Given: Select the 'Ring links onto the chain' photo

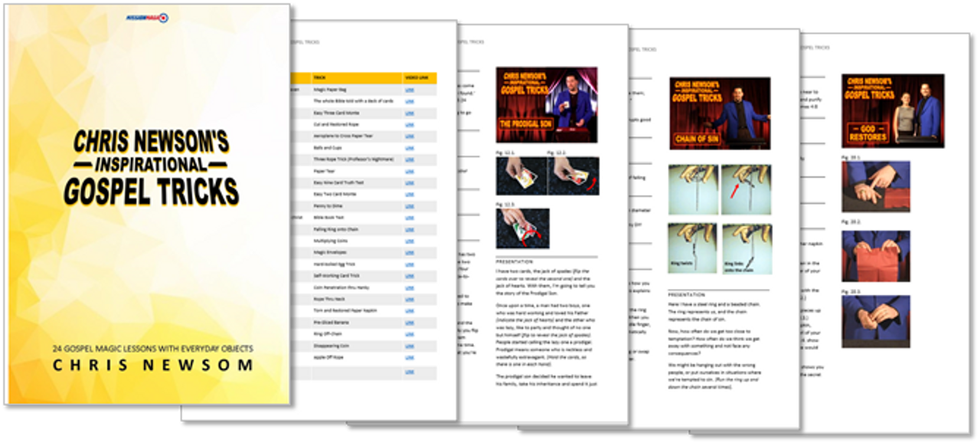Looking at the screenshot, I should pos(746,248).
